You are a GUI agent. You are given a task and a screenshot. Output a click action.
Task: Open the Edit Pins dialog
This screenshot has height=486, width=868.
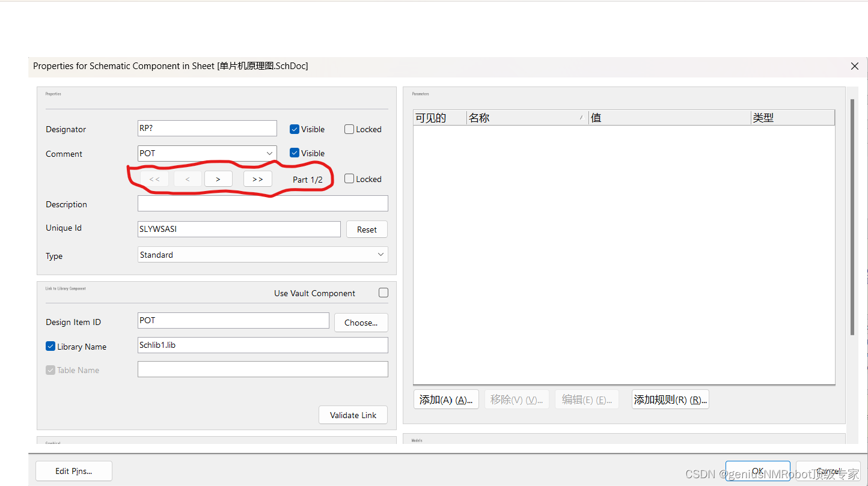click(73, 470)
